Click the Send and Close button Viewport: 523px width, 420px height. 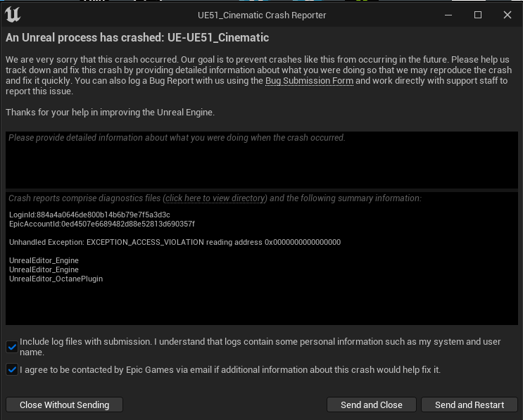371,405
